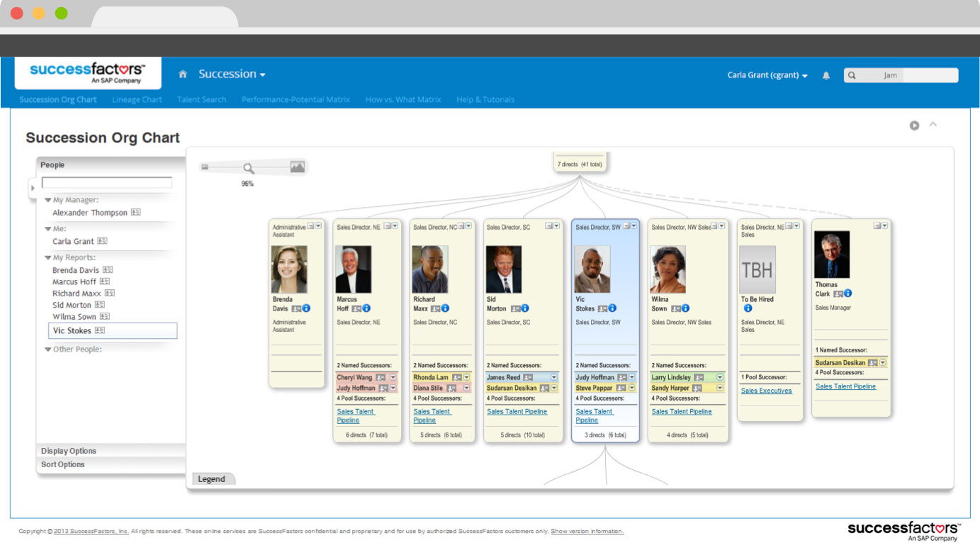
Task: Open info for Marcus Hoff
Action: click(x=366, y=308)
